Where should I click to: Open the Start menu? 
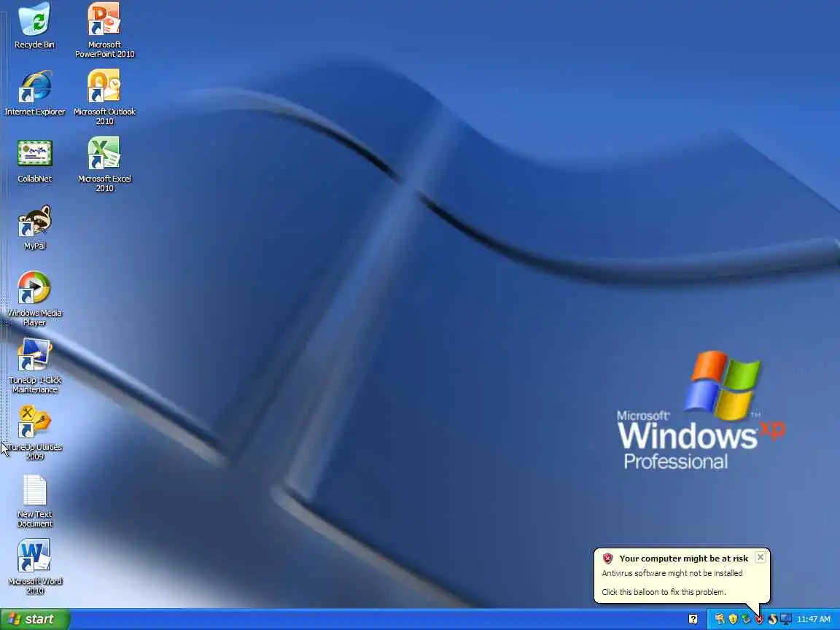[x=35, y=619]
